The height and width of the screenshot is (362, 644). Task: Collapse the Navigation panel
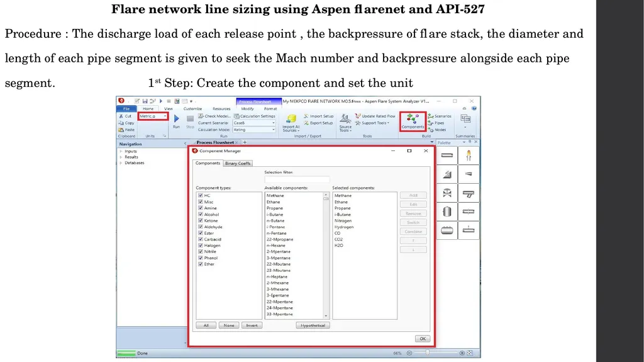(185, 144)
